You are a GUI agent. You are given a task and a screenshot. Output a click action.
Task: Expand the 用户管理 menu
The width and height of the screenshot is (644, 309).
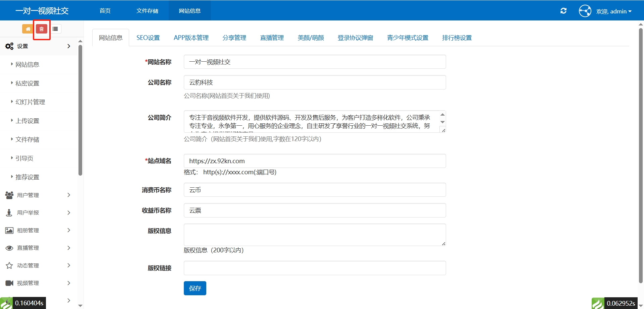[x=39, y=195]
